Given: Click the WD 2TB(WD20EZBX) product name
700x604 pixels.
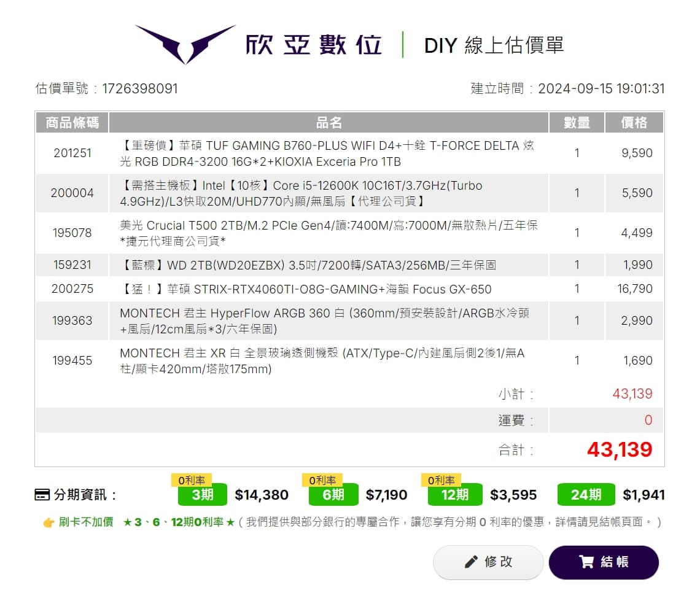Looking at the screenshot, I should tap(308, 265).
